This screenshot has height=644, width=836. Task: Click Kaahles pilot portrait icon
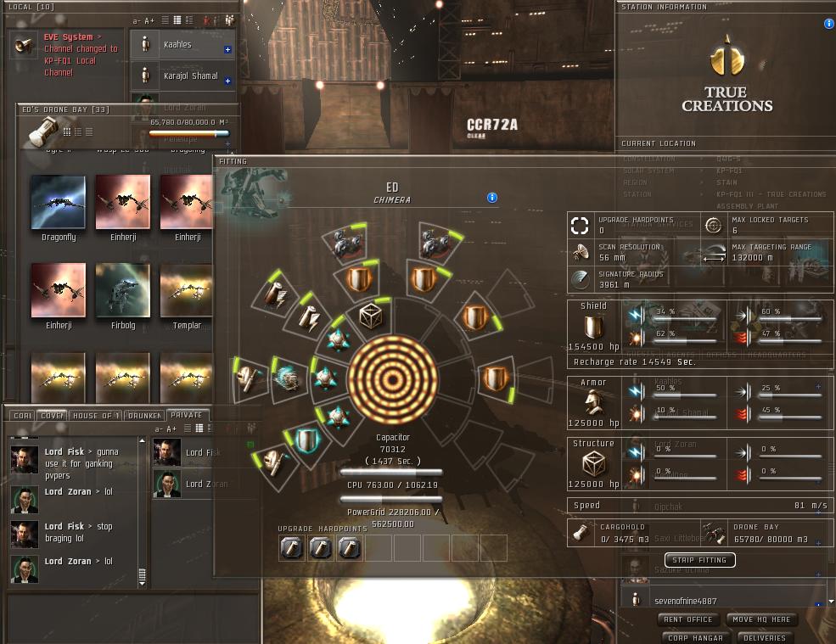pos(145,44)
